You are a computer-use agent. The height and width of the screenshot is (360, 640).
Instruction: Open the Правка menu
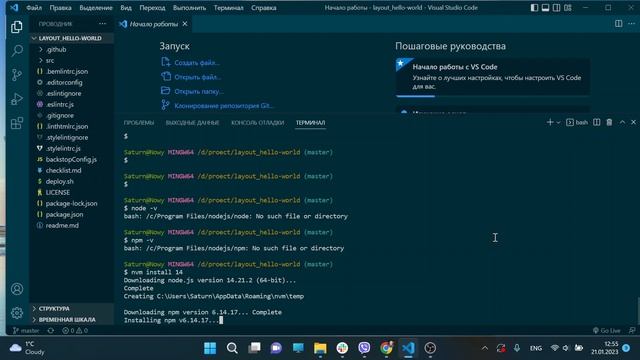[60, 8]
